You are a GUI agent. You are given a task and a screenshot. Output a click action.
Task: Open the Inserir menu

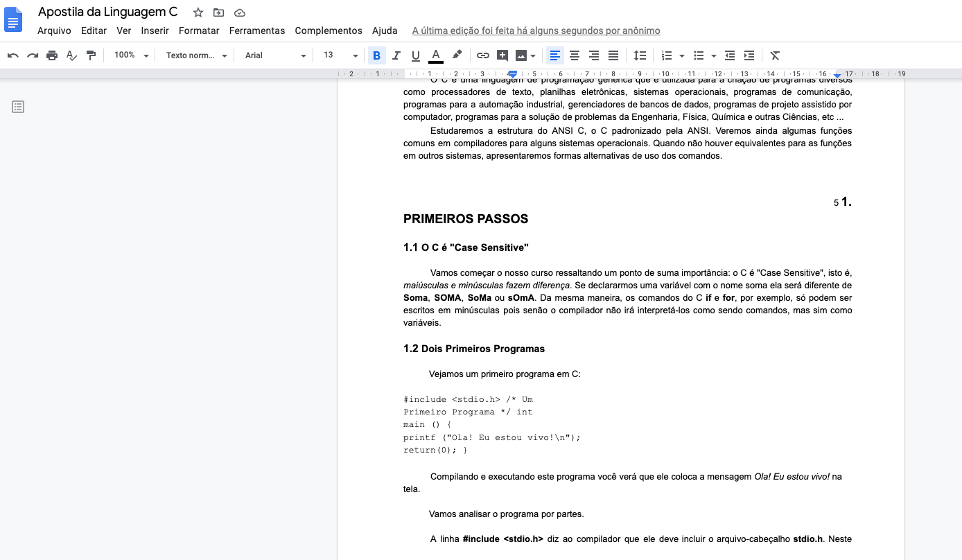[x=155, y=30]
